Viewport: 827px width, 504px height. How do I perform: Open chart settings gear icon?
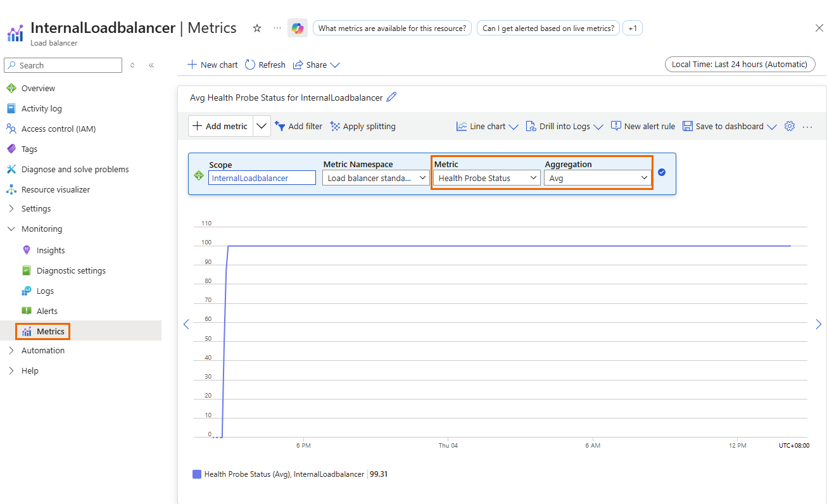[789, 127]
